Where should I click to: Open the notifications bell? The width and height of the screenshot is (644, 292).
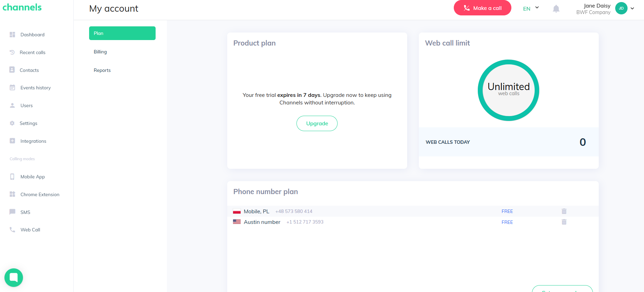pyautogui.click(x=556, y=9)
